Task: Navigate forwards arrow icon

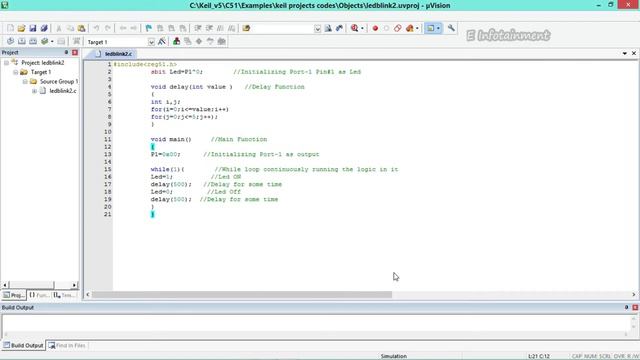Action: [133, 28]
